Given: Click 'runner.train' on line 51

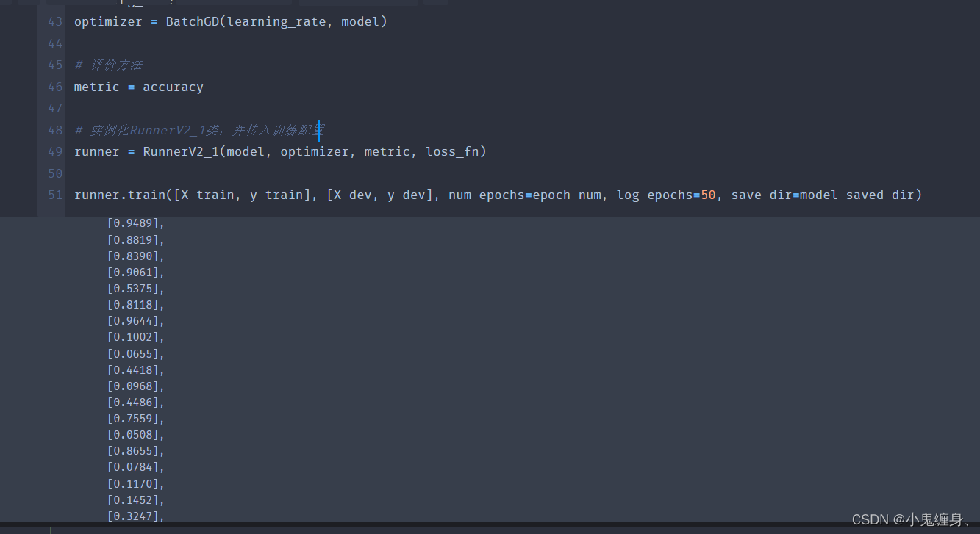Looking at the screenshot, I should pos(120,195).
